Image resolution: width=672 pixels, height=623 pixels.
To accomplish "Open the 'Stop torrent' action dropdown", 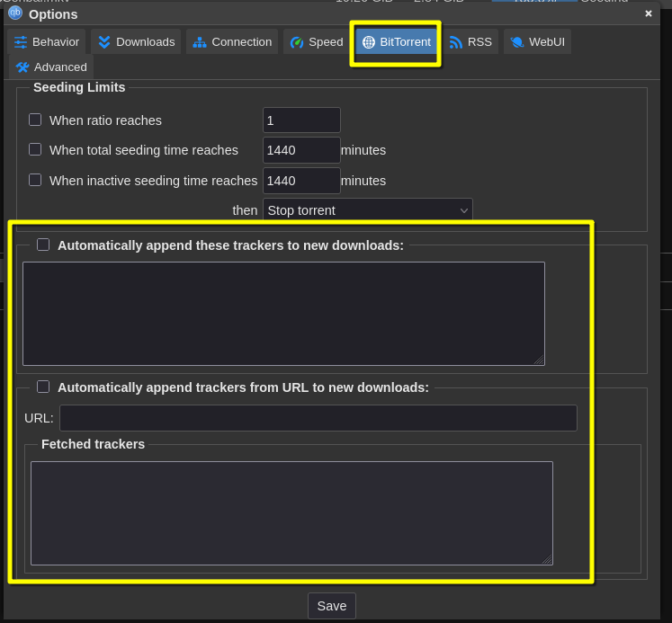I will pos(367,210).
